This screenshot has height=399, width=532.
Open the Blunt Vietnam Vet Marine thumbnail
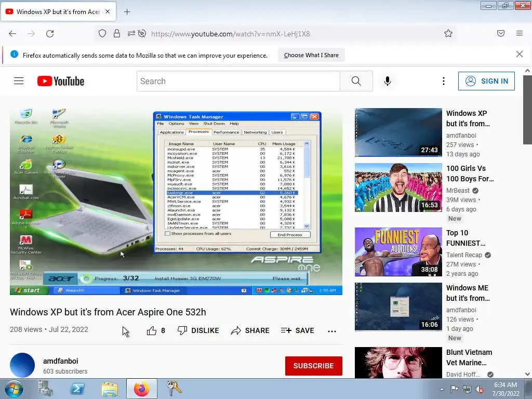click(398, 362)
